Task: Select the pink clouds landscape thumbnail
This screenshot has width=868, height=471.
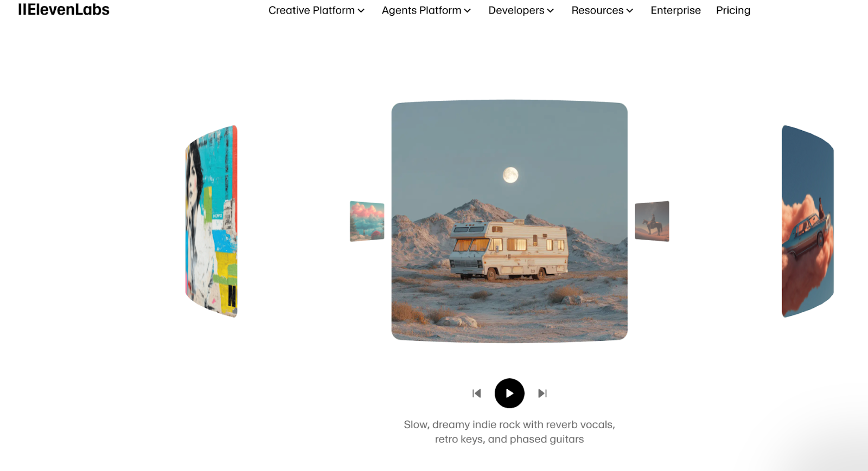Action: (367, 221)
